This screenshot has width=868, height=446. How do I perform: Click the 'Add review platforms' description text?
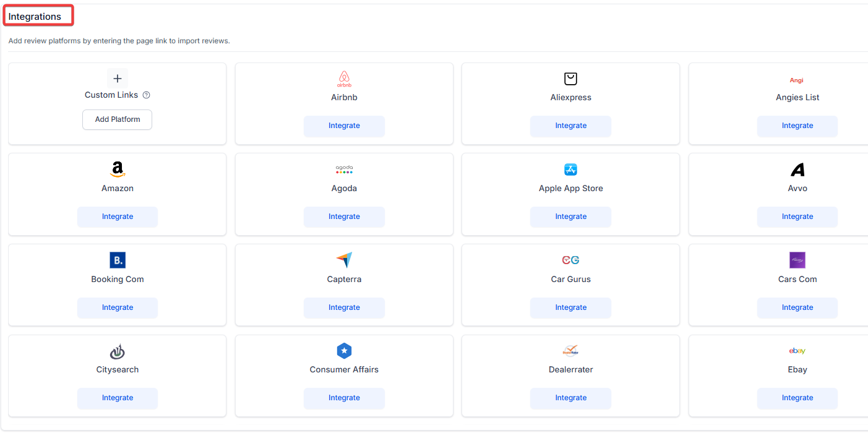(x=119, y=41)
